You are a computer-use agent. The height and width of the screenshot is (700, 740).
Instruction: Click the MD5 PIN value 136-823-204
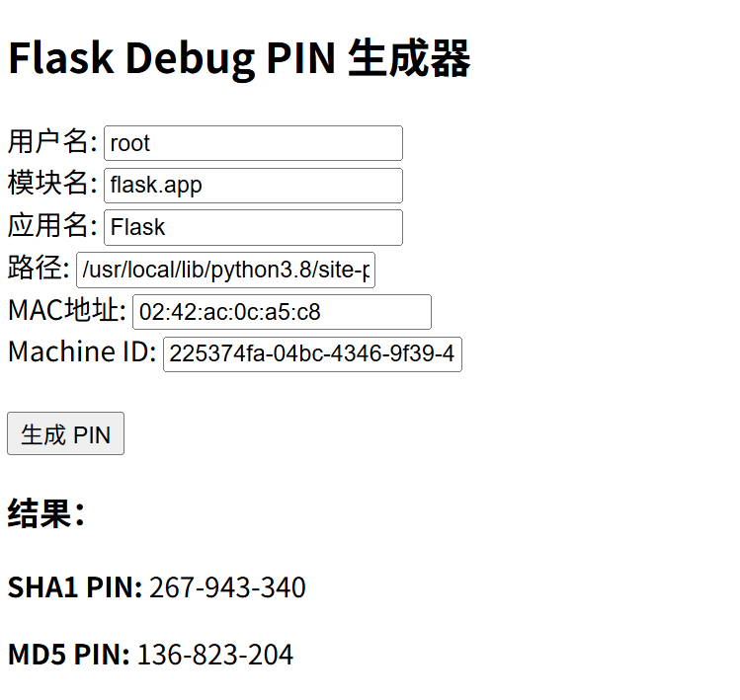click(214, 655)
